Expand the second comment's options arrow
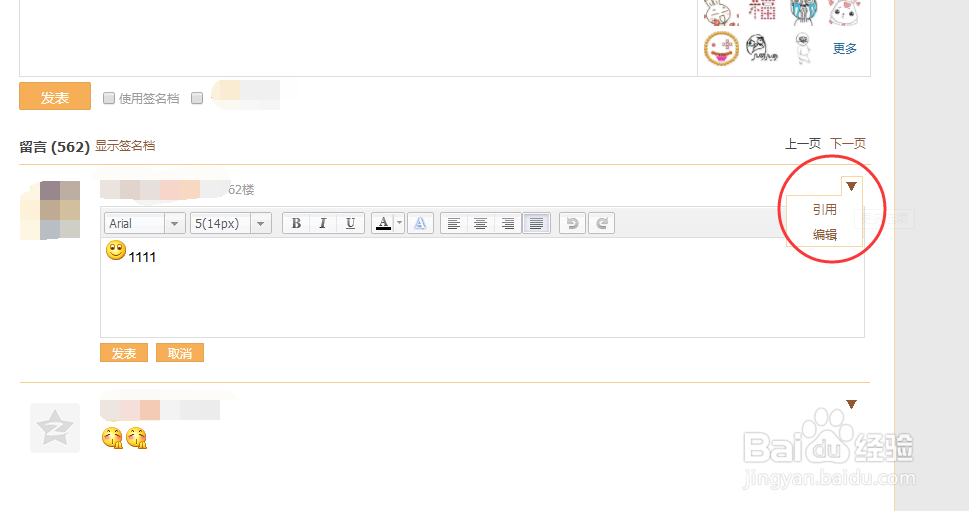969x511 pixels. pyautogui.click(x=852, y=404)
